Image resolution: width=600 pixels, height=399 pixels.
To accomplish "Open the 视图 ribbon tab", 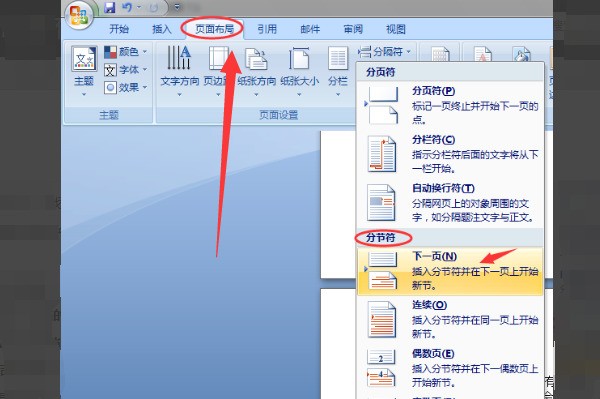I will 396,29.
